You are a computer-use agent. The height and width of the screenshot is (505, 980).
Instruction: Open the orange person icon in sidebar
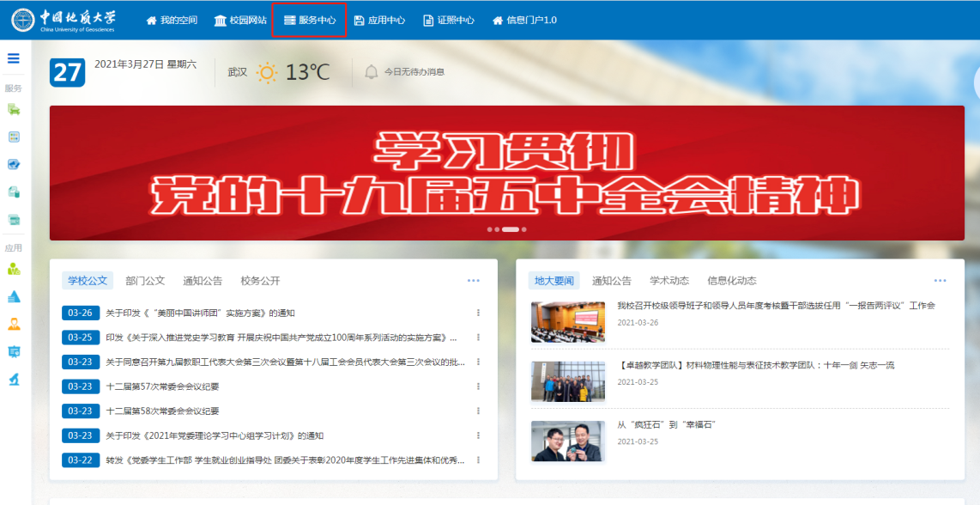tap(14, 324)
